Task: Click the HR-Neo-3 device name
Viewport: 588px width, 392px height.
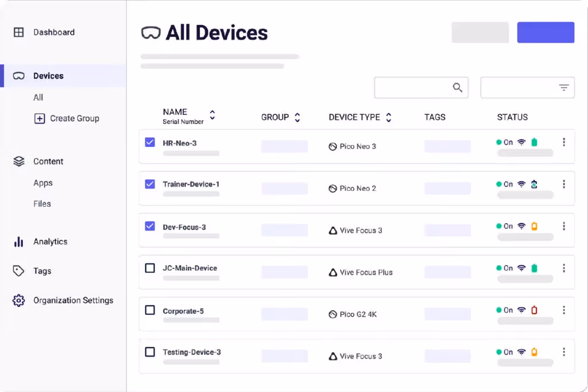Action: point(180,143)
